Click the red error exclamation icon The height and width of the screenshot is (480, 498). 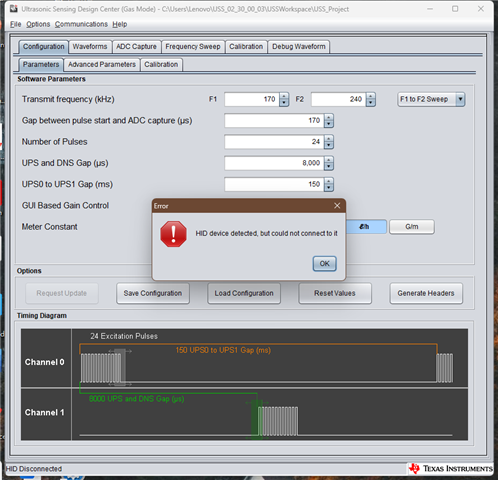tap(173, 234)
